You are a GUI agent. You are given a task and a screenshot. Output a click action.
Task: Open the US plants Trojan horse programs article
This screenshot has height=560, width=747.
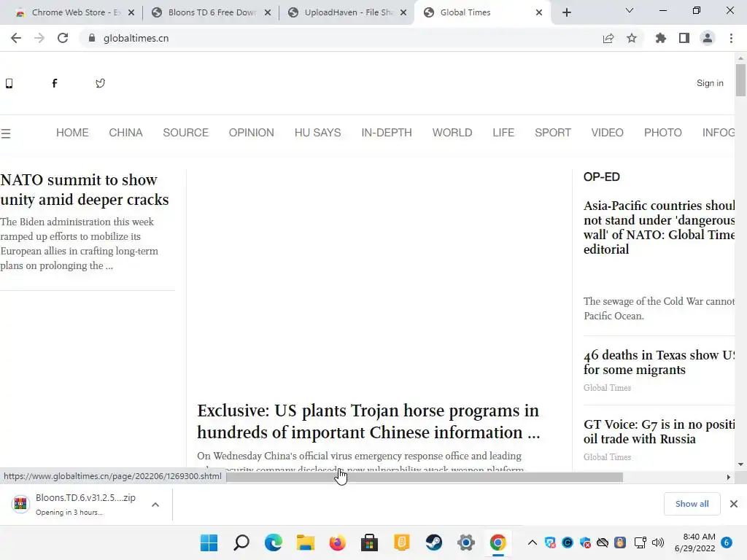click(368, 421)
